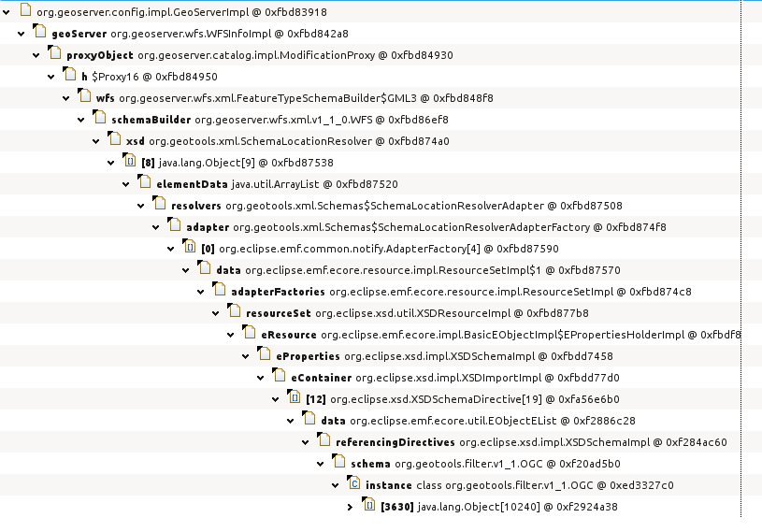
Task: Collapse the elementData ArrayList node
Action: pyautogui.click(x=126, y=184)
